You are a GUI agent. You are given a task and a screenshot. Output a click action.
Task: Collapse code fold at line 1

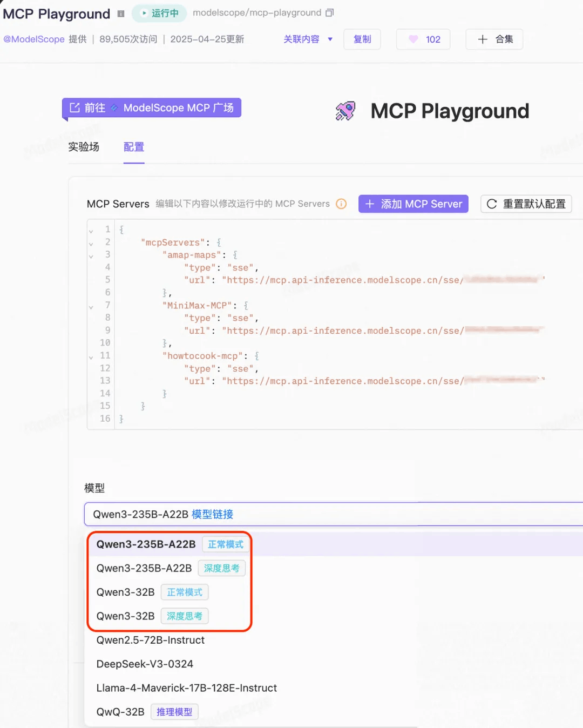coord(91,231)
